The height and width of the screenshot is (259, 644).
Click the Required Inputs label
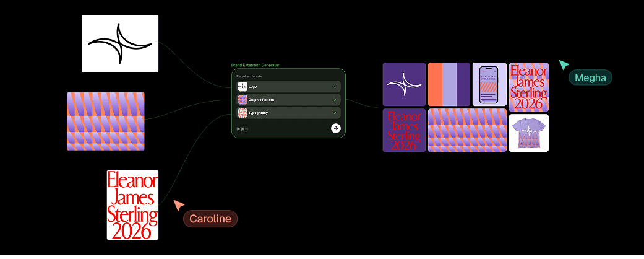[249, 76]
